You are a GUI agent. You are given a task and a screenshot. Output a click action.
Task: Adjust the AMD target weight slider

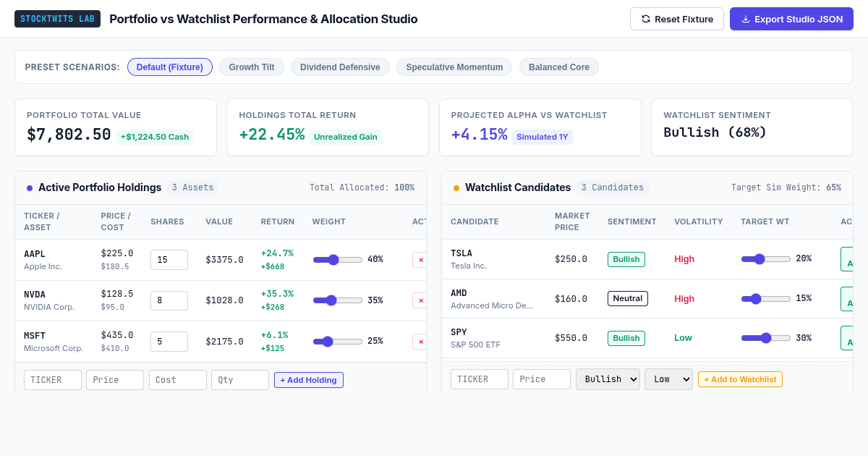766,299
